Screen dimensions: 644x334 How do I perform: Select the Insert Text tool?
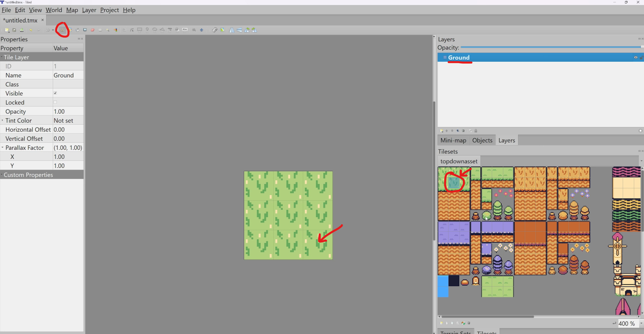(x=185, y=30)
